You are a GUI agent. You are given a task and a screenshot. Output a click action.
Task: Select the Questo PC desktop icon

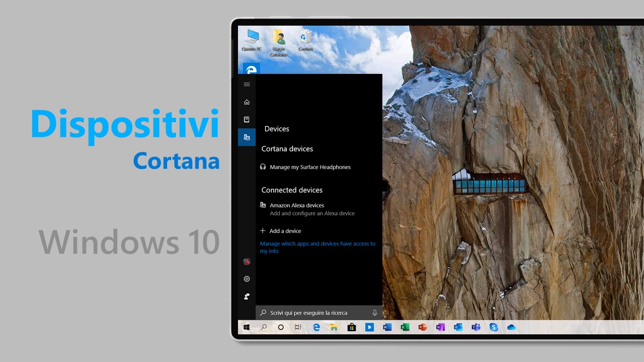pyautogui.click(x=252, y=40)
